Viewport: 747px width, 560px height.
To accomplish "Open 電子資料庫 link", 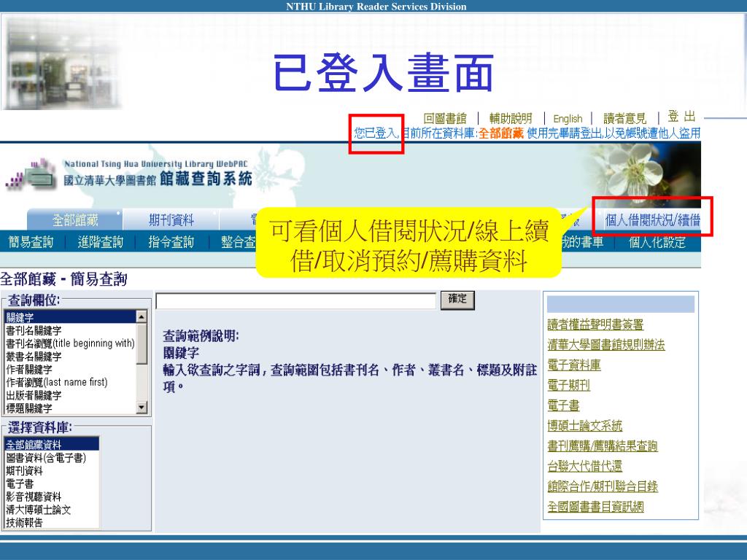I will [574, 365].
